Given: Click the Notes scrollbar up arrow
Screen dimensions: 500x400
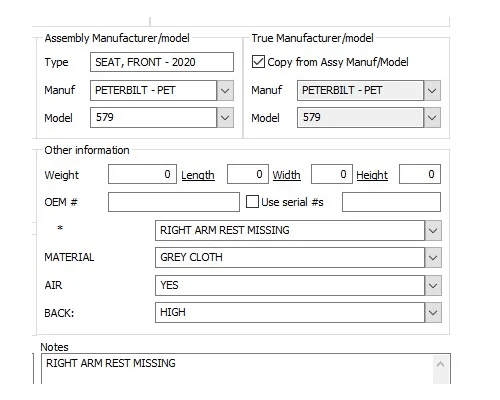Looking at the screenshot, I should coord(440,364).
